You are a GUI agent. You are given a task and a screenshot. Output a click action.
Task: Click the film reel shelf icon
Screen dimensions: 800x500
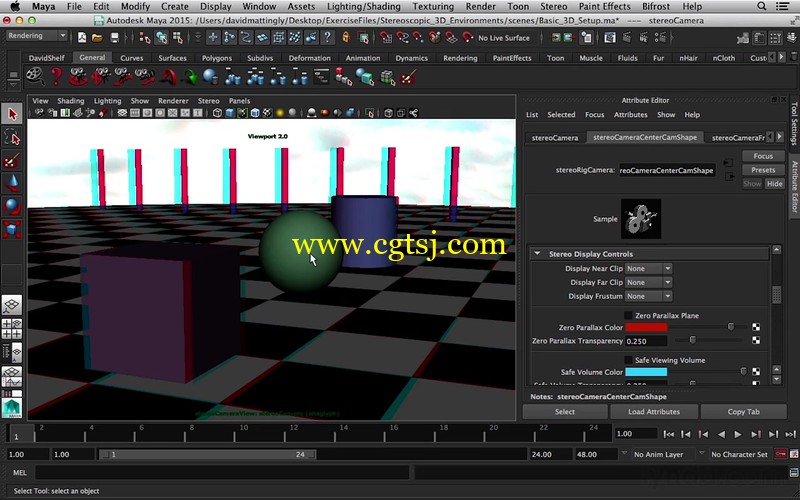(35, 77)
